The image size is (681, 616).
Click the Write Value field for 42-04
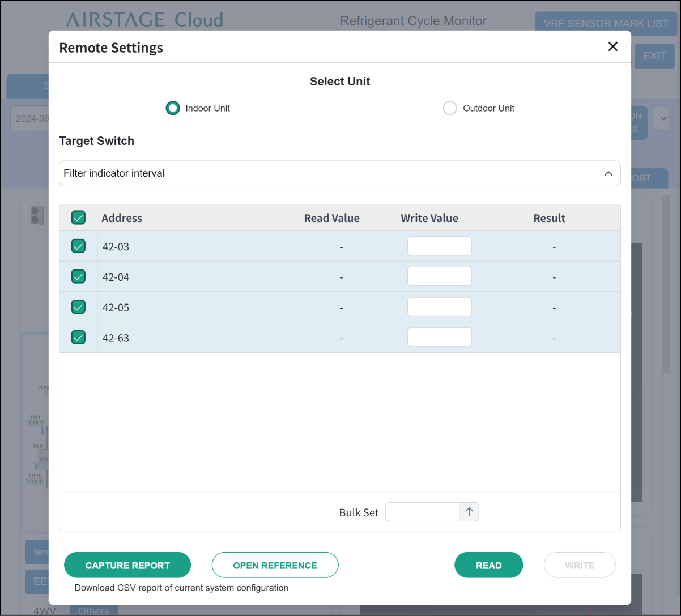click(439, 277)
